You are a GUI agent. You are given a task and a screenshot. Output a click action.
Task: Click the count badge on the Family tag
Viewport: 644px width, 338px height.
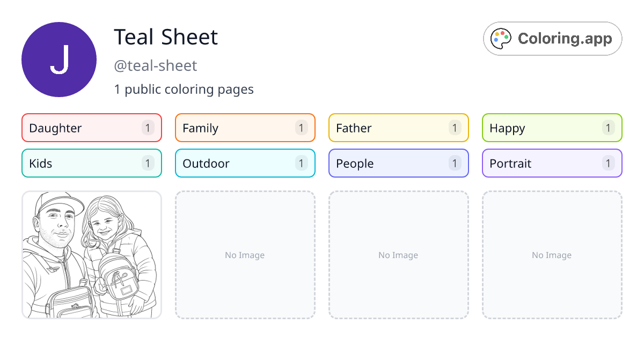point(301,128)
